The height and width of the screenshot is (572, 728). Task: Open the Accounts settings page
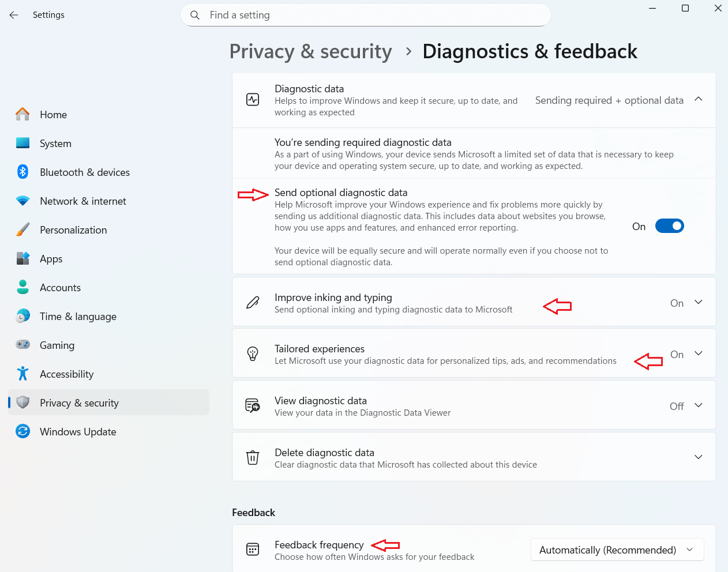[60, 288]
